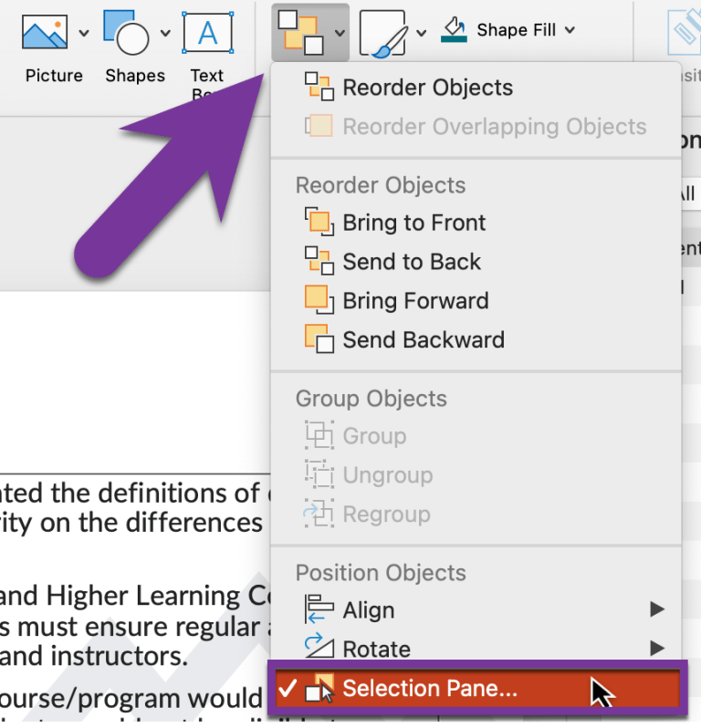The height and width of the screenshot is (728, 701).
Task: Click slide text "and Higher Learning"
Action: click(120, 596)
